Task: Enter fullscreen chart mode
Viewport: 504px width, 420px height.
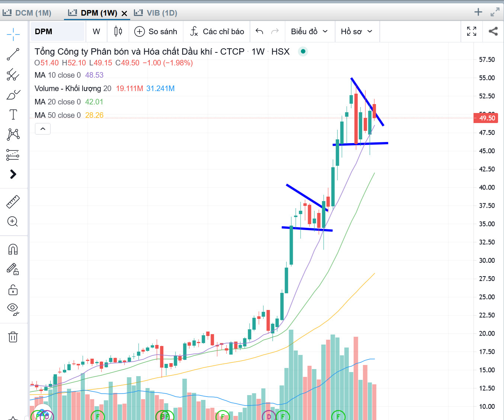Action: (472, 32)
